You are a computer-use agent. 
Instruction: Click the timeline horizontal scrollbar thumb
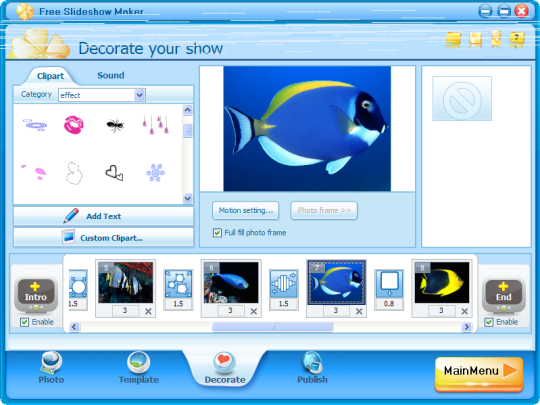click(272, 326)
